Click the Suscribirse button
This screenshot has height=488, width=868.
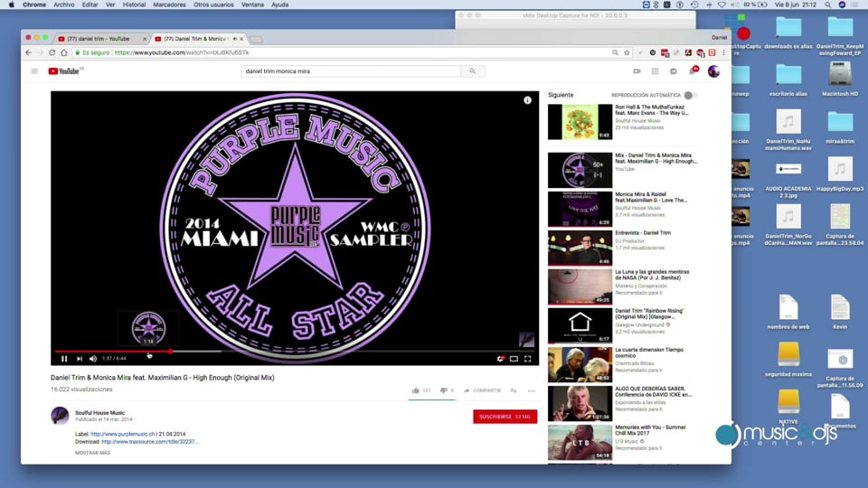(x=505, y=417)
